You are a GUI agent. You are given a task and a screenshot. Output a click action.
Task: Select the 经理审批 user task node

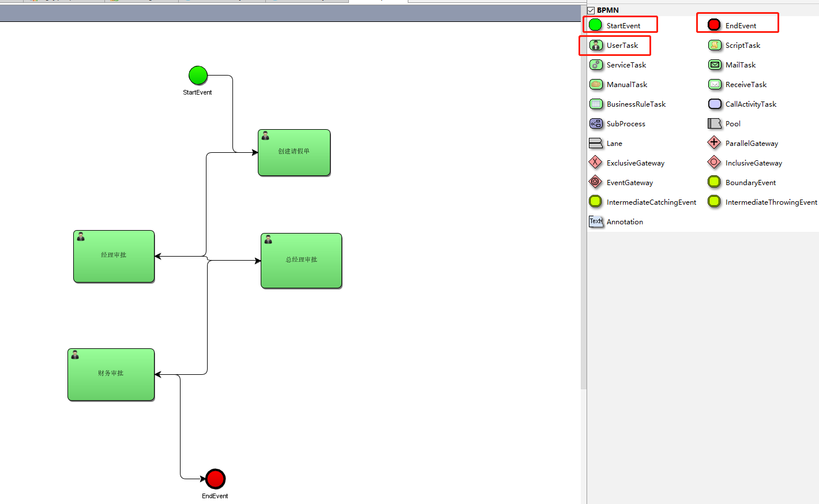click(114, 256)
